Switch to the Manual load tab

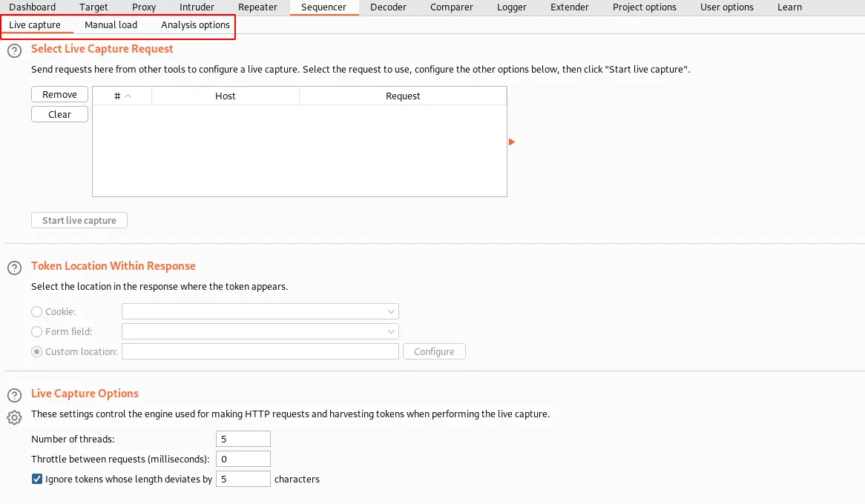(111, 25)
